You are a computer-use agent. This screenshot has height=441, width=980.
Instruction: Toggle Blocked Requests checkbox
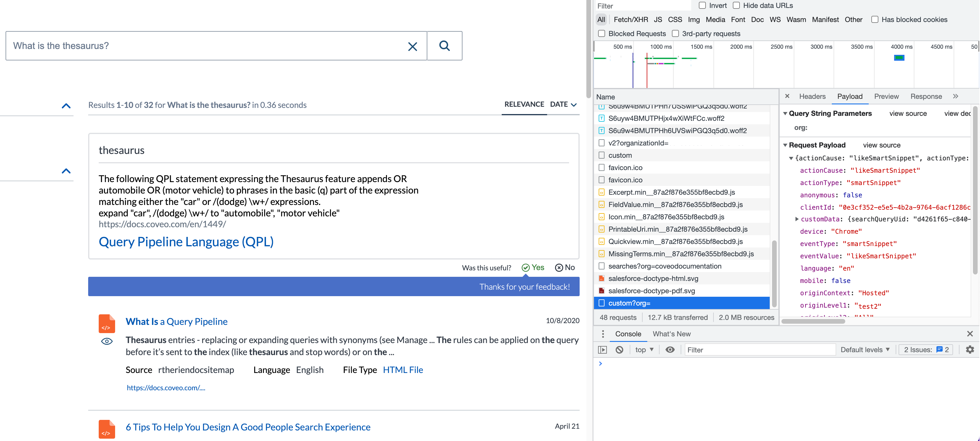pos(602,33)
